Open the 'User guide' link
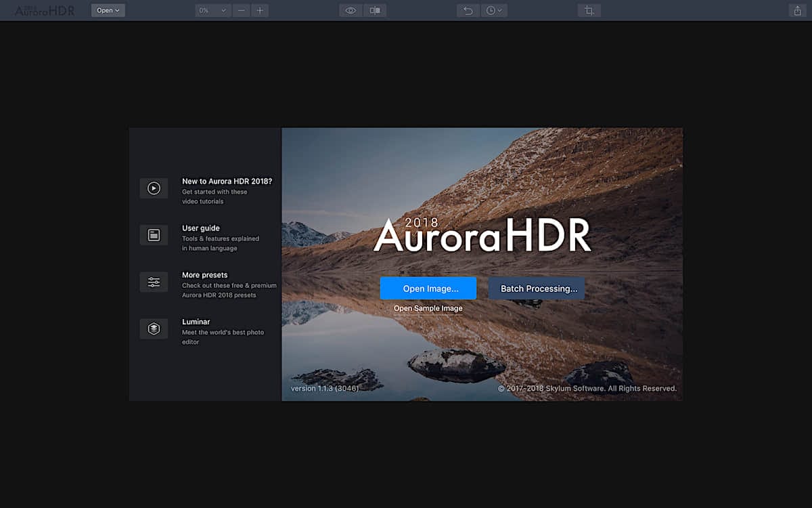 pos(201,228)
